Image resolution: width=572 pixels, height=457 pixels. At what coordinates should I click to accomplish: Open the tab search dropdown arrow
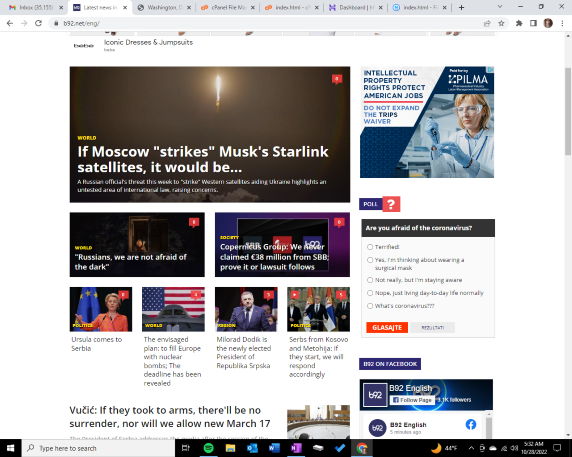pyautogui.click(x=500, y=7)
